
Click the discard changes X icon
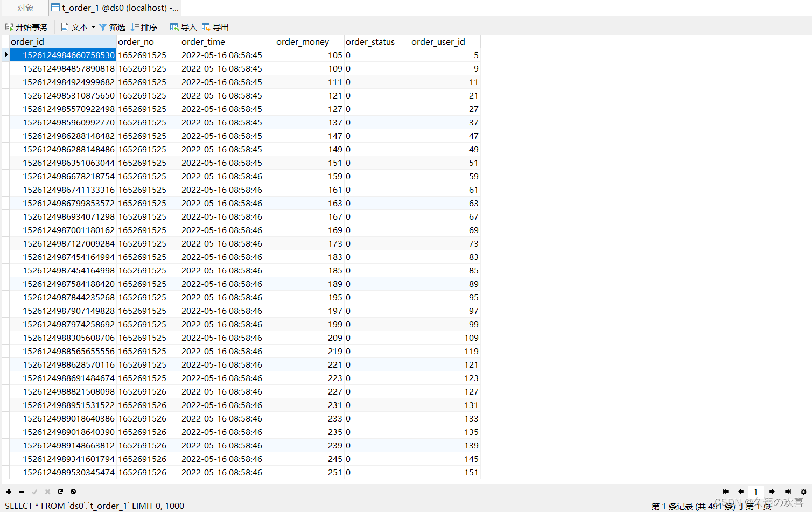47,492
